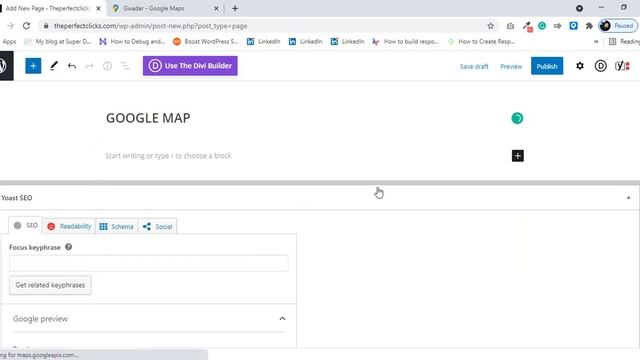Screen dimensions: 640x360
Task: Click the black add block plus button
Action: (518, 156)
